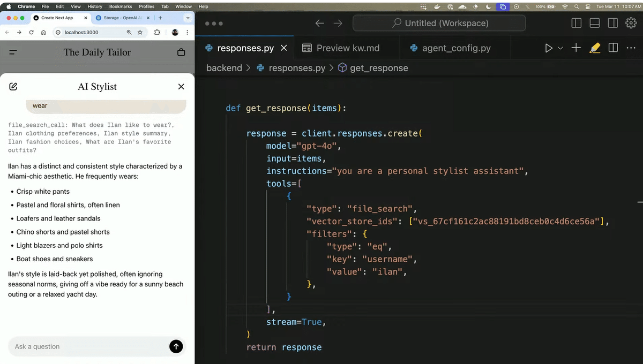Open a new editor tab with the plus icon

pos(576,48)
